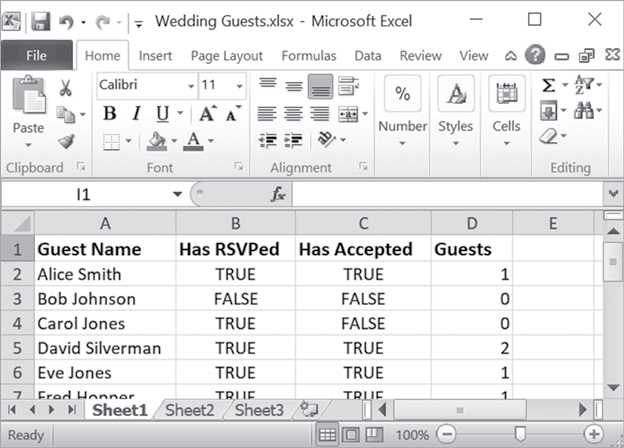
Task: Decrease indent
Action: pyautogui.click(x=267, y=140)
